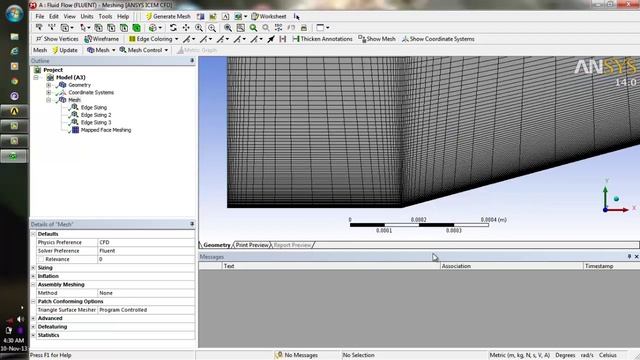The width and height of the screenshot is (640, 360).
Task: Open the Tools menu
Action: (105, 16)
